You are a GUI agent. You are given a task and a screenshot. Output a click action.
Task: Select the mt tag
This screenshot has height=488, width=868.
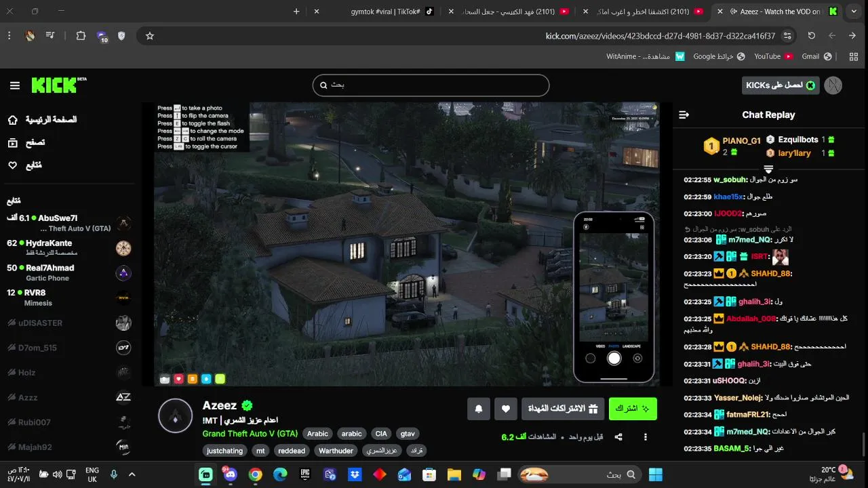[260, 451]
